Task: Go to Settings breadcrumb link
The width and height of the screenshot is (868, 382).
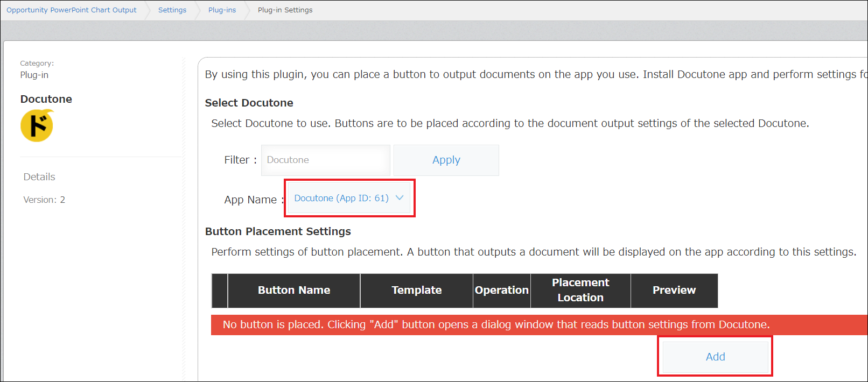Action: click(x=172, y=10)
